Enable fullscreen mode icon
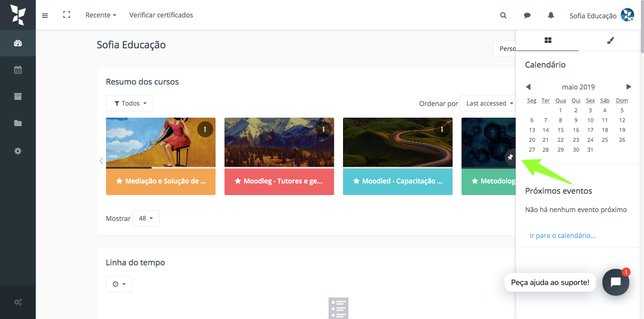Image resolution: width=644 pixels, height=319 pixels. click(x=67, y=15)
